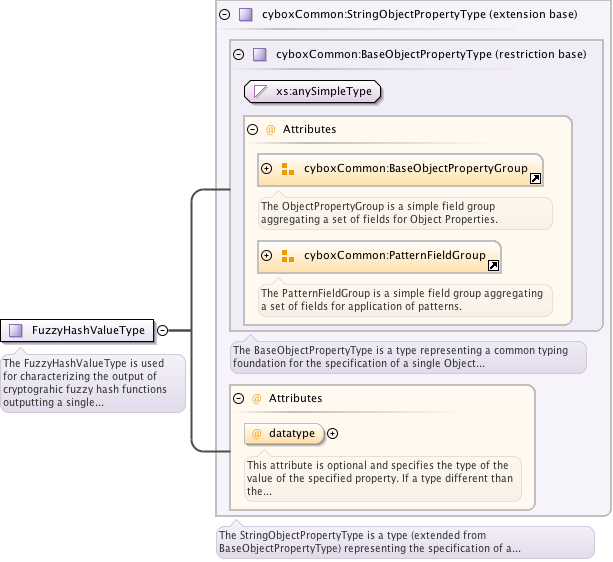The height and width of the screenshot is (562, 613).
Task: Collapse the cyboxCommon:StringObjectPropertyType extension base
Action: pyautogui.click(x=224, y=14)
